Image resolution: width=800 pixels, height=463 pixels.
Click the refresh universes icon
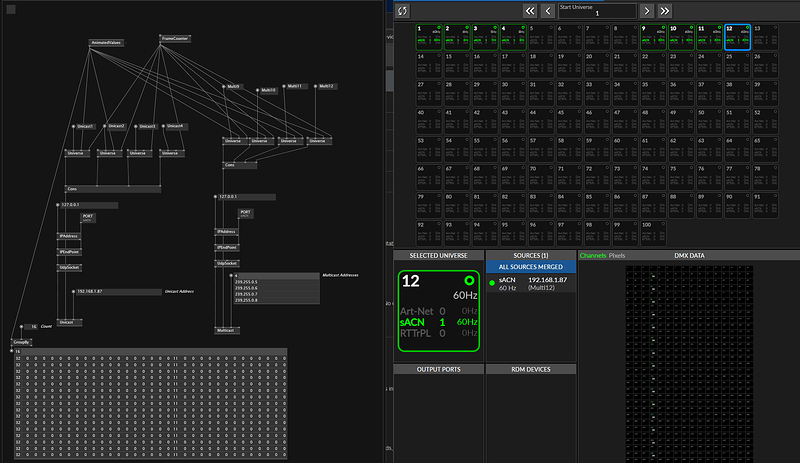pos(402,11)
